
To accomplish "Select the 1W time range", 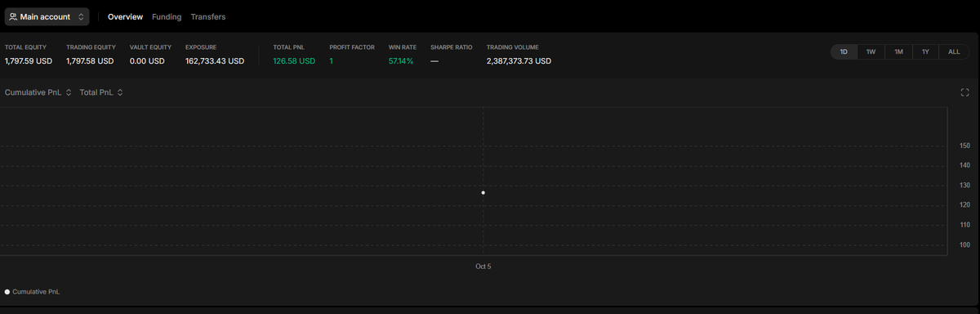I will (871, 52).
